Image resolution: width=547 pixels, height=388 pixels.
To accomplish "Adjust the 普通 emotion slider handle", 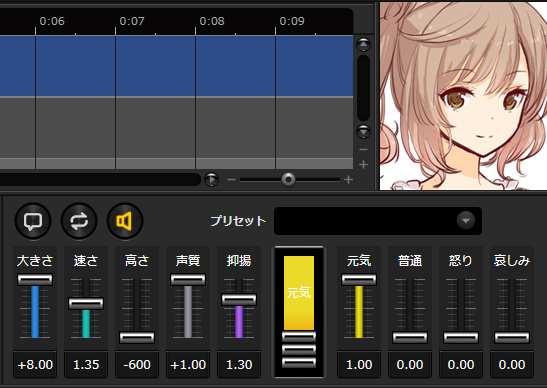I will (410, 337).
